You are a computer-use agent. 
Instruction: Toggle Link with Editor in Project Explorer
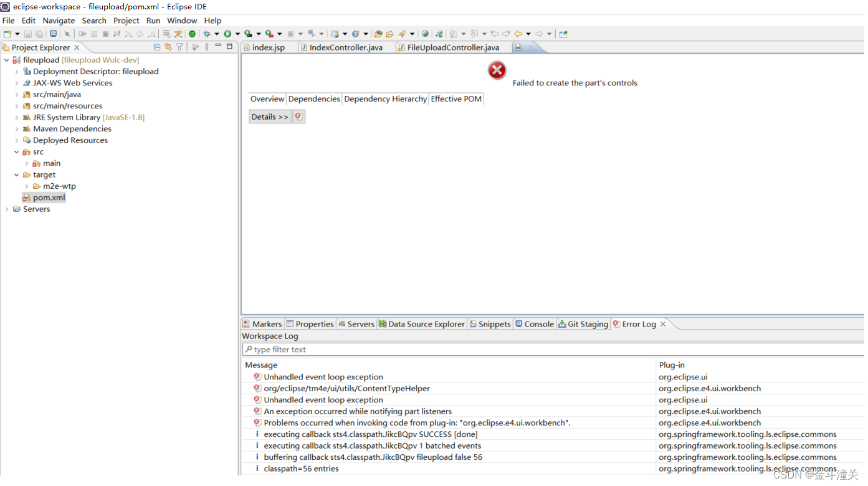[x=168, y=47]
